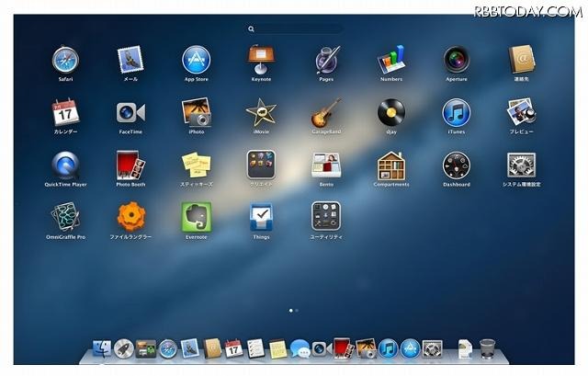Viewport: 588px width, 376px height.
Task: Launch the App Store in Launchpad
Action: pyautogui.click(x=196, y=60)
